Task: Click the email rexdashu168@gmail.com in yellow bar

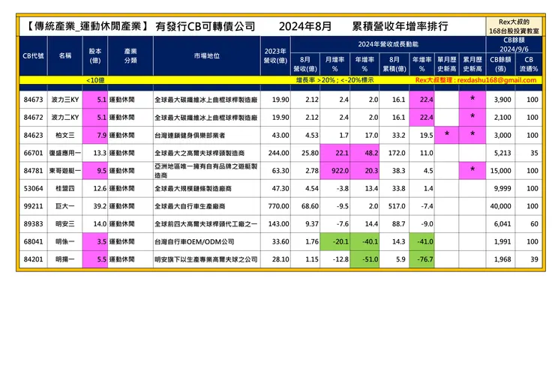Action: pyautogui.click(x=496, y=80)
